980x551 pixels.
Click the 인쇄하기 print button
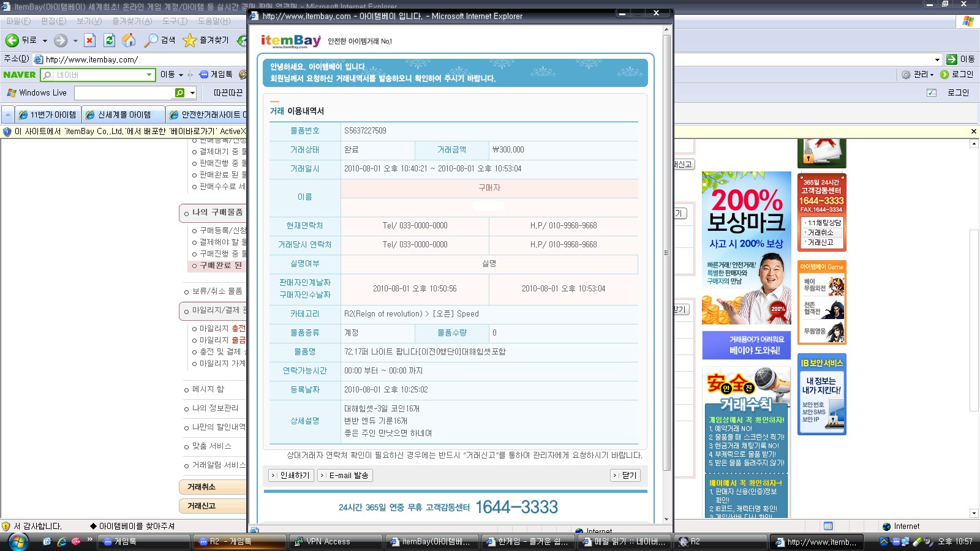pos(291,476)
